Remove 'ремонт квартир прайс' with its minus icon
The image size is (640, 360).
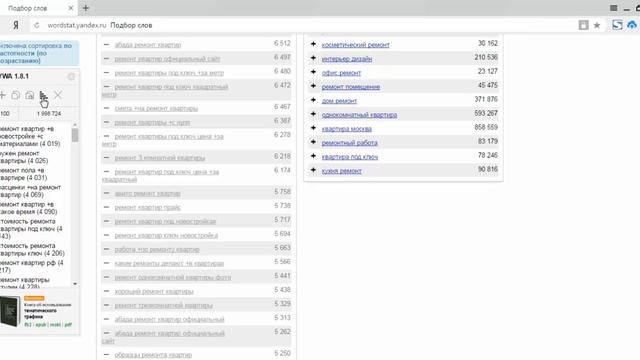click(107, 207)
